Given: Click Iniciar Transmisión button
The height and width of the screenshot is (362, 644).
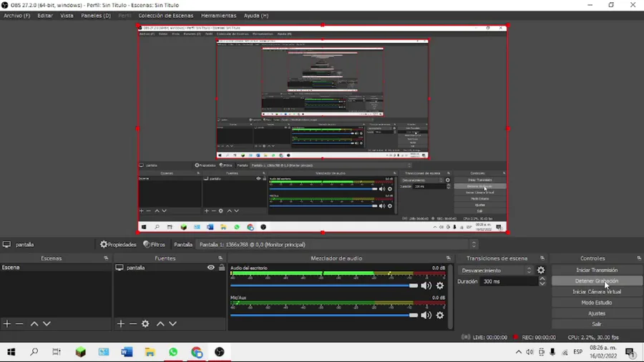Looking at the screenshot, I should click(x=596, y=270).
